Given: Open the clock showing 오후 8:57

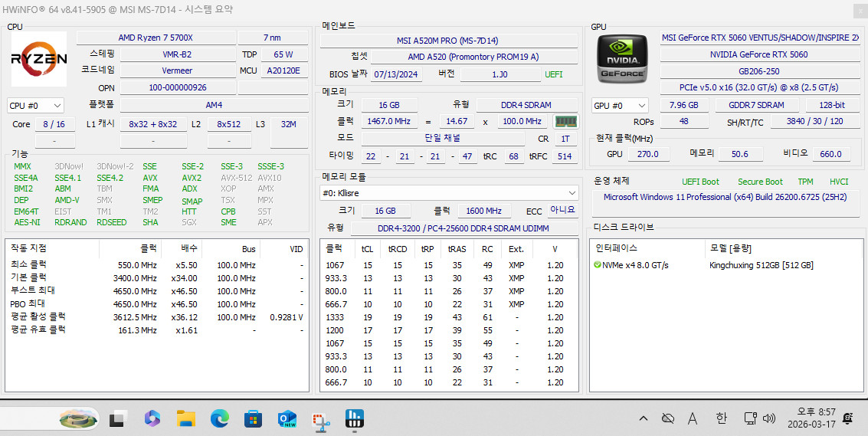Looking at the screenshot, I should click(812, 419).
